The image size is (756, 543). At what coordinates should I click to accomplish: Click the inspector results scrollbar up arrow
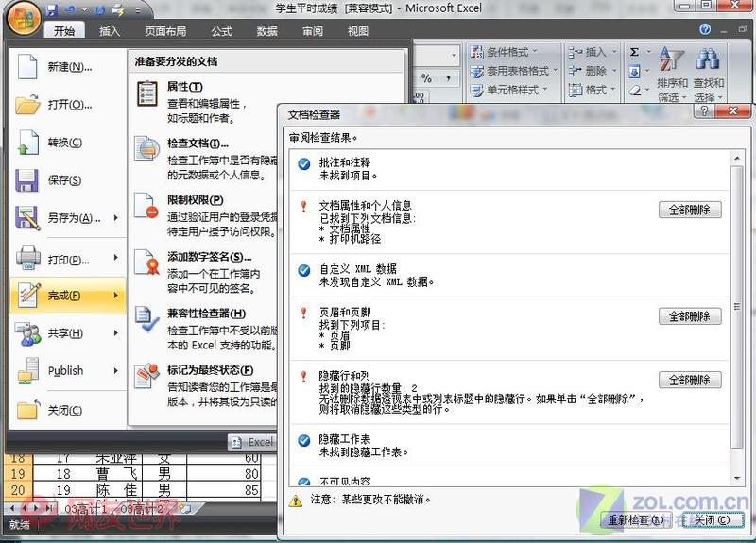(737, 158)
